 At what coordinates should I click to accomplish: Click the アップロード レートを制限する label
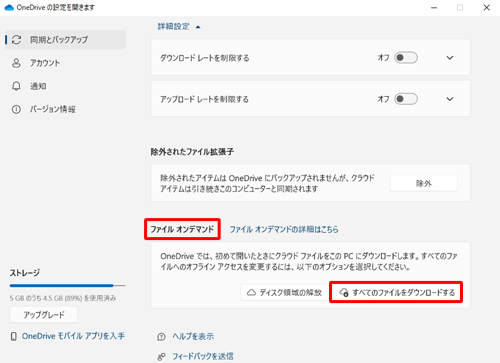click(x=204, y=99)
